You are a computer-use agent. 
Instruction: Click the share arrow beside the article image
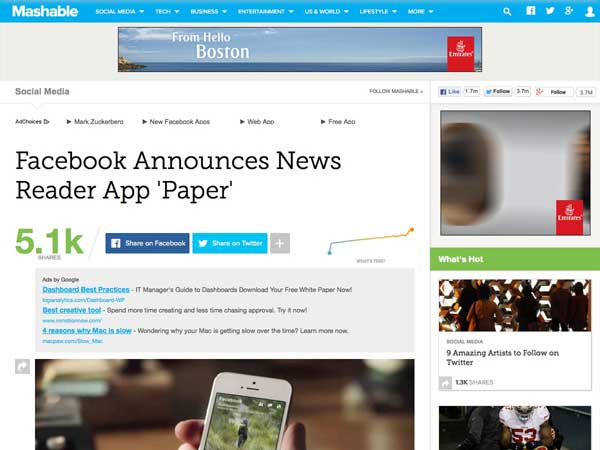[x=22, y=367]
